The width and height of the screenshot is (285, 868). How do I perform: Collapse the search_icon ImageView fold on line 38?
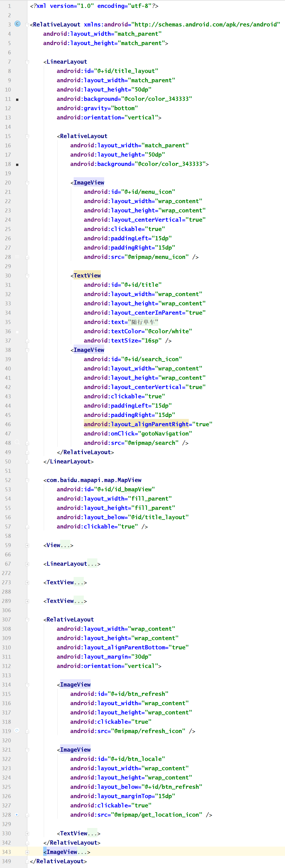pyautogui.click(x=27, y=350)
